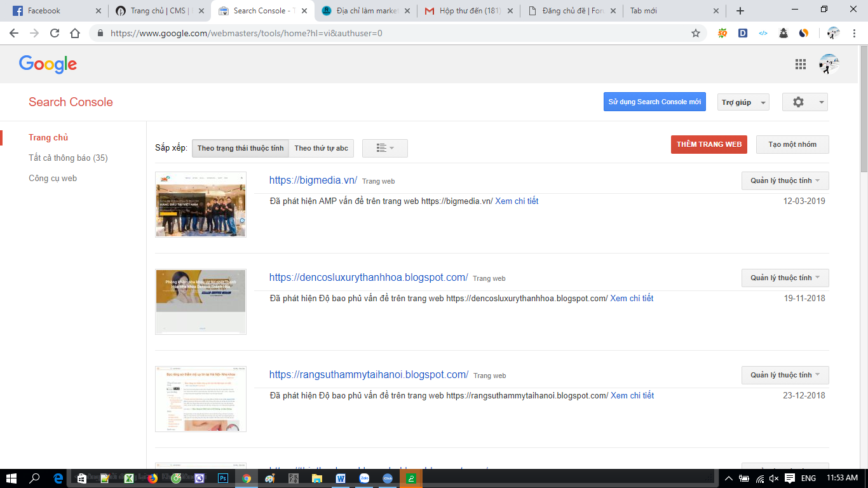The height and width of the screenshot is (488, 868).
Task: Open the Chrome three-dot menu
Action: pyautogui.click(x=855, y=33)
